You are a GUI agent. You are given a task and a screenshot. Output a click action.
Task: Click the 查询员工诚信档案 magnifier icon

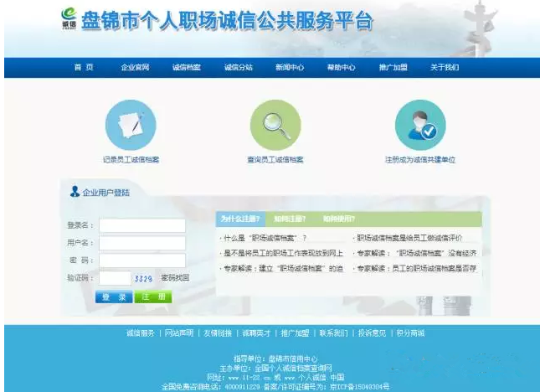(x=275, y=126)
